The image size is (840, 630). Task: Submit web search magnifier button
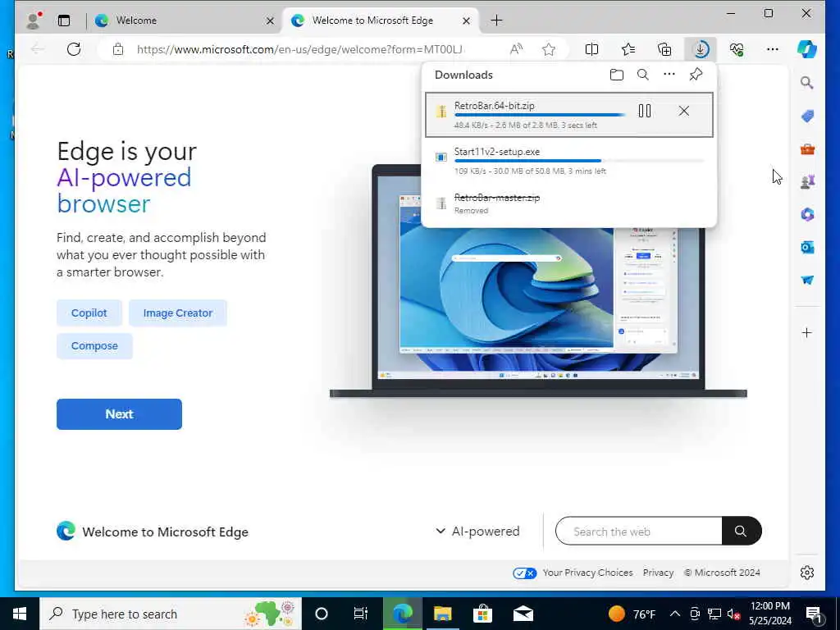pos(741,531)
